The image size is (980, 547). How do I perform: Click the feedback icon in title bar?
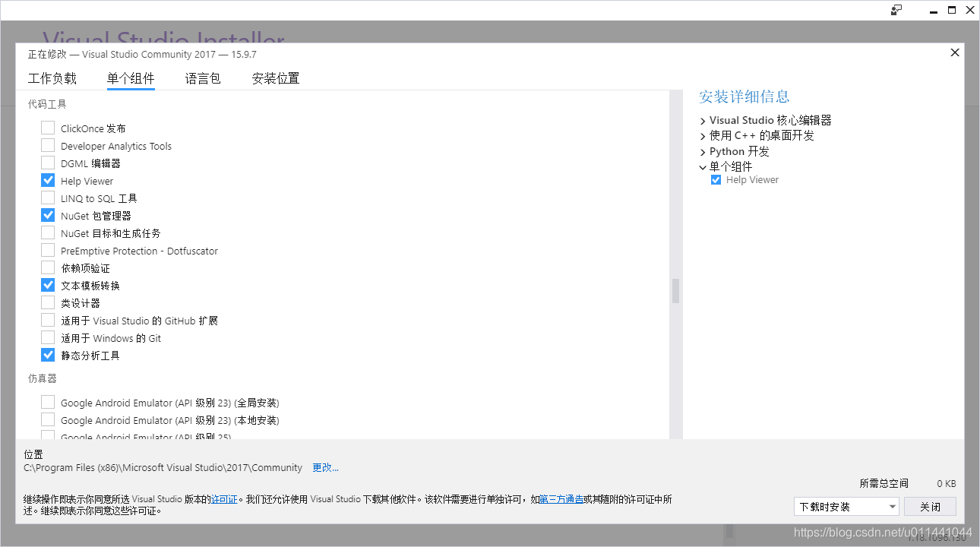point(897,10)
